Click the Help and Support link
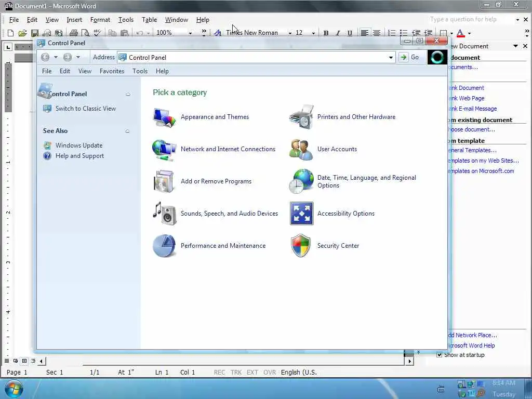Screen dimensions: 532x399 (x=79, y=156)
